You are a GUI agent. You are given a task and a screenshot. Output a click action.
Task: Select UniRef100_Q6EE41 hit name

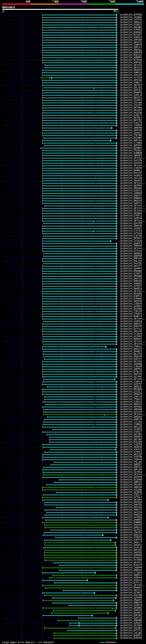tap(131, 387)
